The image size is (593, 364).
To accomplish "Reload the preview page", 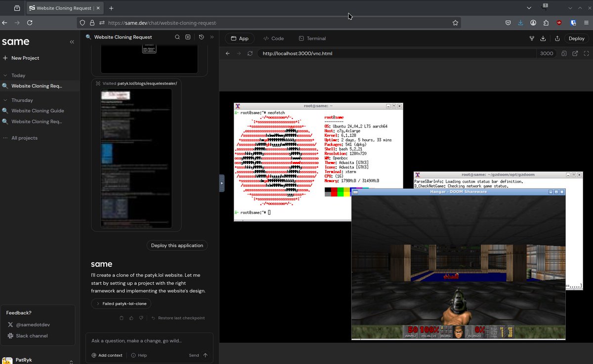I will (250, 53).
